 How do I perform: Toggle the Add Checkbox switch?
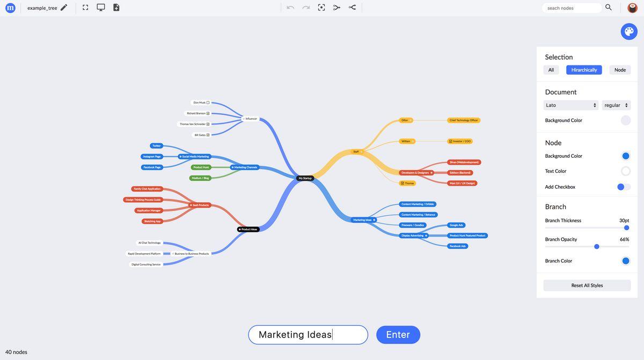(x=624, y=187)
